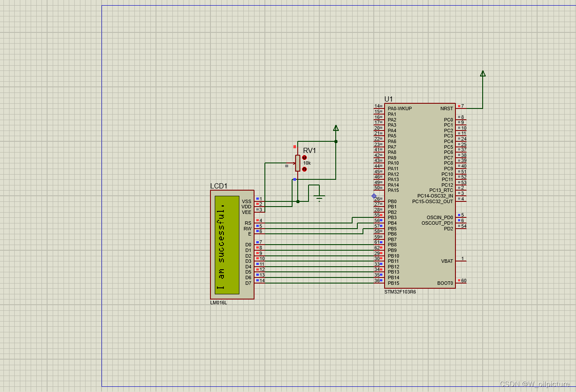The width and height of the screenshot is (576, 392).
Task: Click RV1's up-arrow increase button
Action: [x=304, y=158]
